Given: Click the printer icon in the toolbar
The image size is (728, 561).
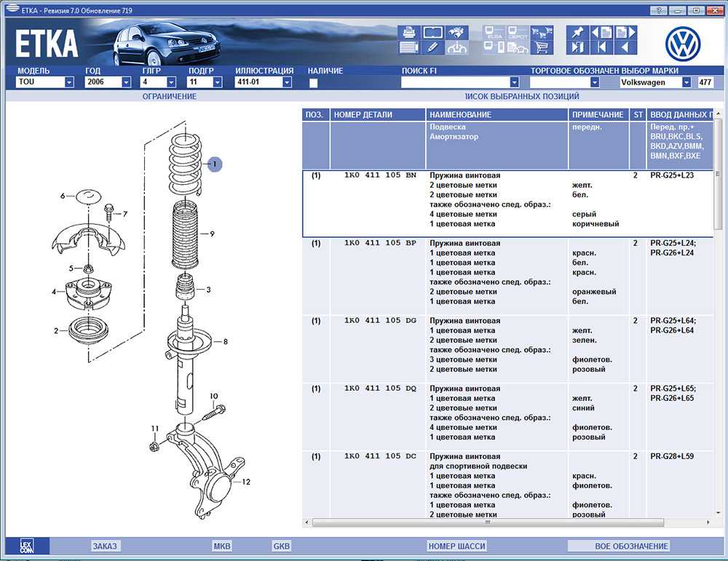Looking at the screenshot, I should (x=408, y=33).
